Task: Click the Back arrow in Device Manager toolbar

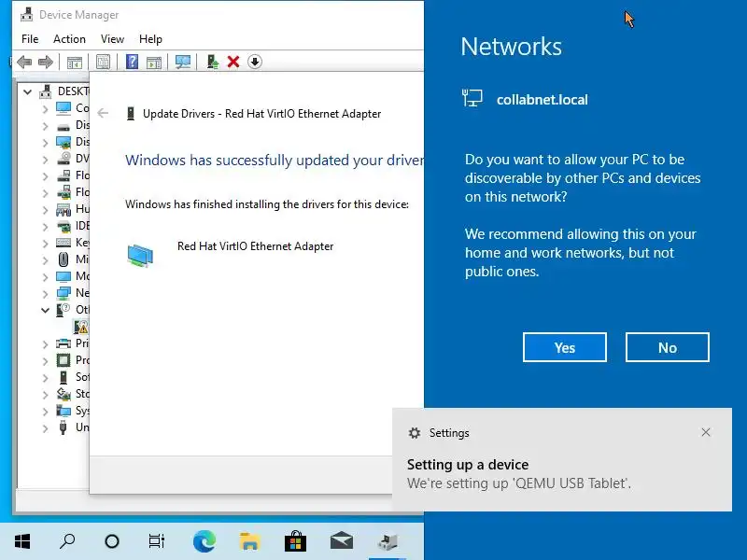Action: (x=24, y=62)
